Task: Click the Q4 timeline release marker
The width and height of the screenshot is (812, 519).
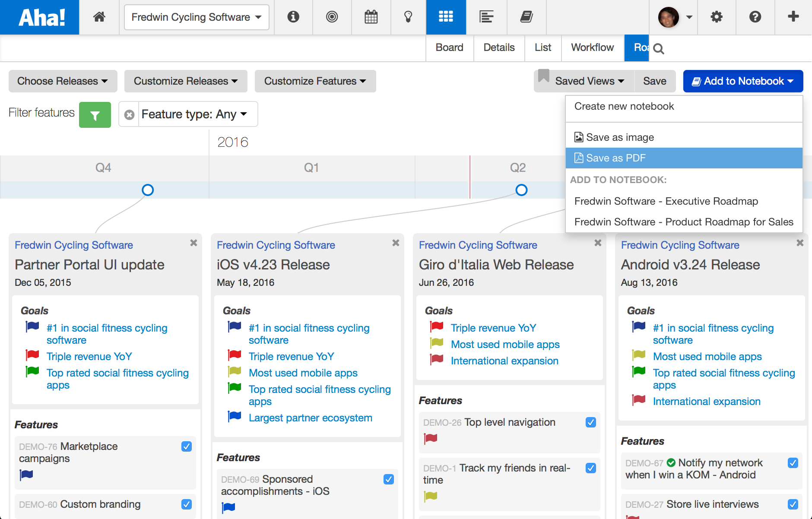Action: (148, 190)
